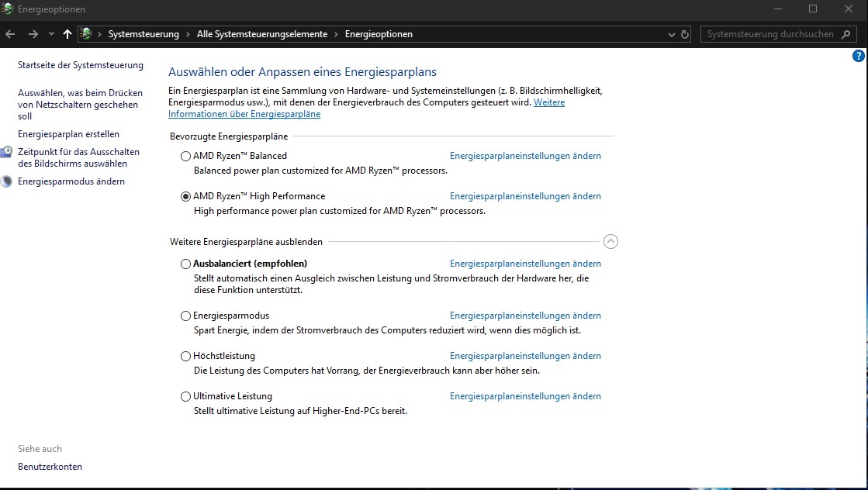Change settings for Höchstleistung plan
Viewport: 868px width, 490px height.
[525, 356]
